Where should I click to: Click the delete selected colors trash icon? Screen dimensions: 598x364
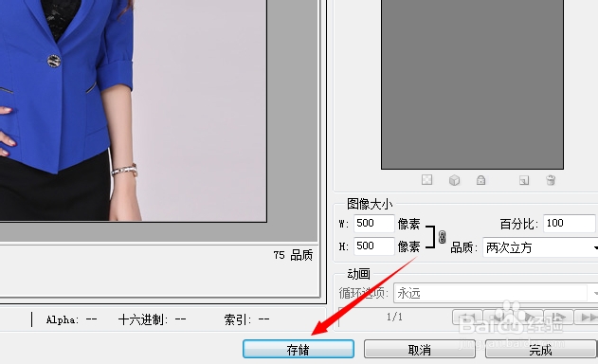pos(551,180)
